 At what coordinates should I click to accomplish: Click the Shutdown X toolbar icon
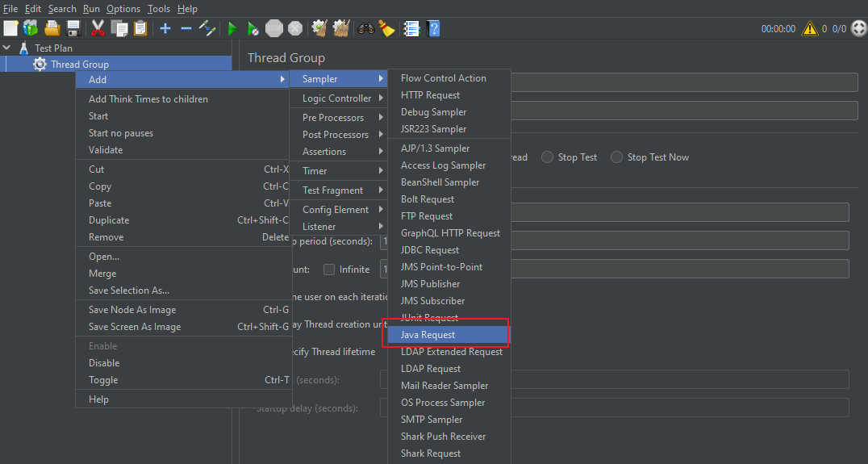[x=295, y=28]
